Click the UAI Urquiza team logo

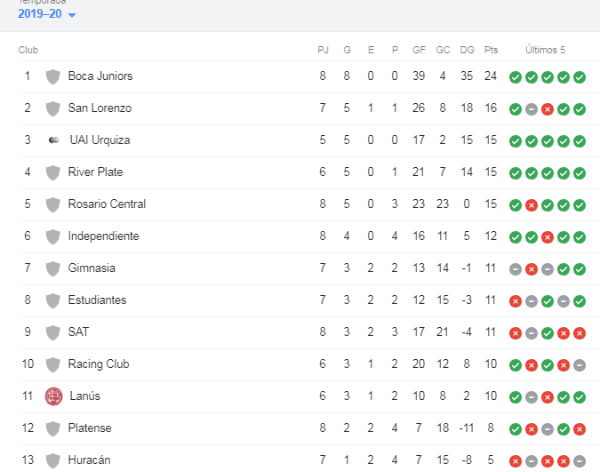pyautogui.click(x=53, y=140)
